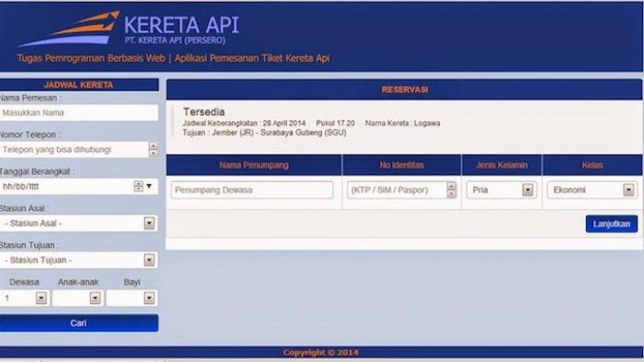Click the Pukul 17.20 departure time text
The width and height of the screenshot is (644, 362).
(335, 123)
